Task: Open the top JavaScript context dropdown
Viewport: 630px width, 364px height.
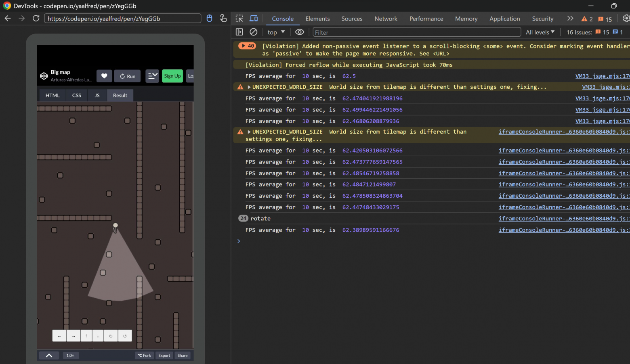Action: pos(276,32)
